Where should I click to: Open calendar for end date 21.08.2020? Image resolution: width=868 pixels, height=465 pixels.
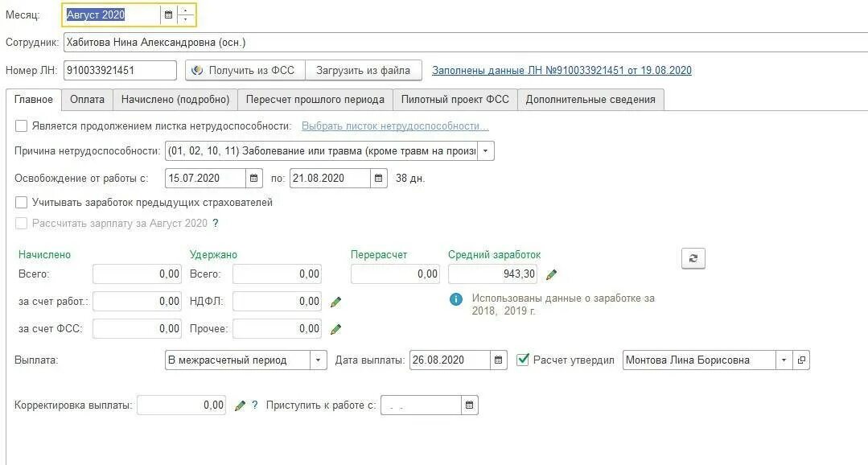point(378,179)
